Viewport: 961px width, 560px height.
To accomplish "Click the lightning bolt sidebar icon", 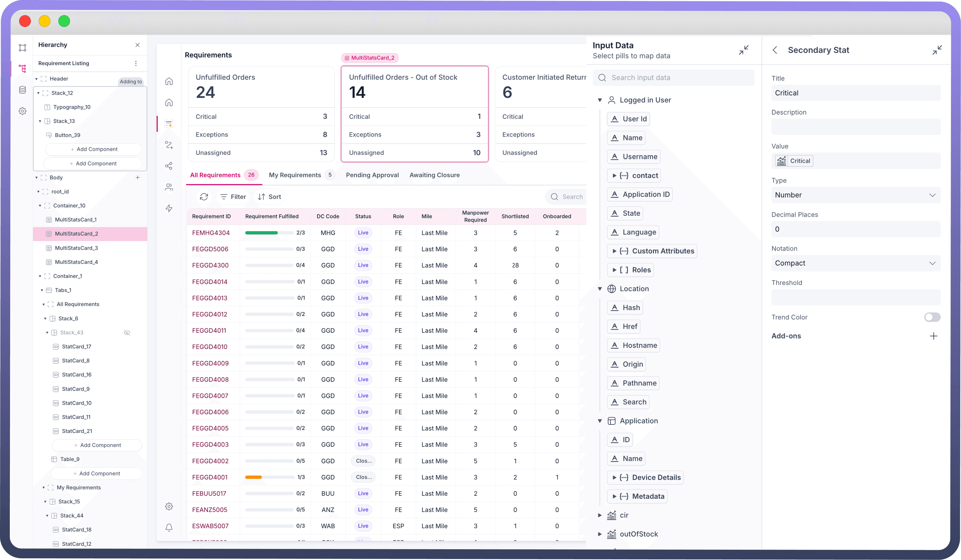I will [169, 208].
